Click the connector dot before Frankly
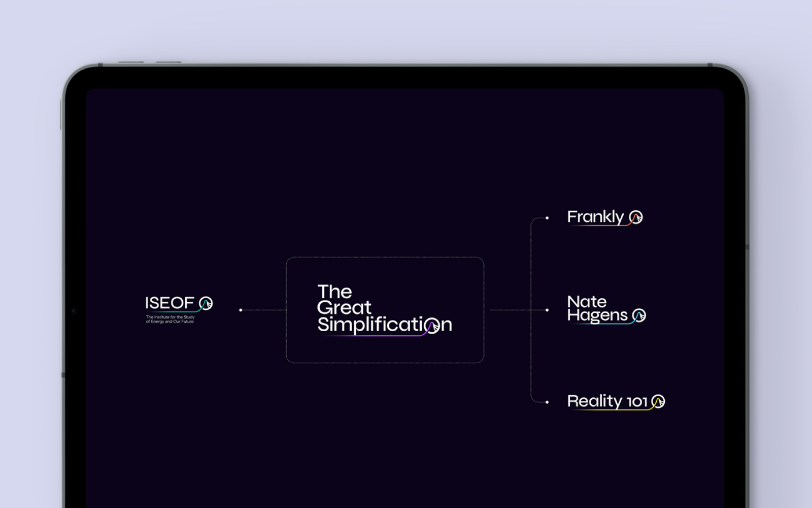The height and width of the screenshot is (508, 812). pyautogui.click(x=547, y=218)
